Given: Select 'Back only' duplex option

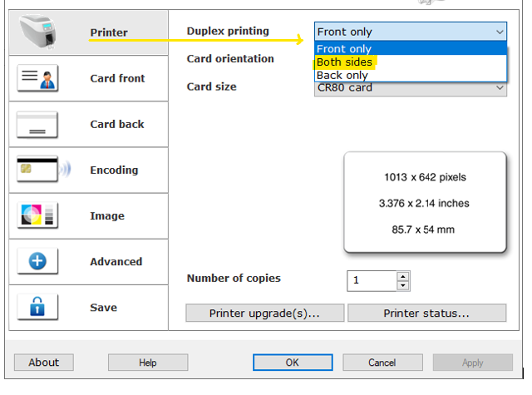Looking at the screenshot, I should 342,76.
